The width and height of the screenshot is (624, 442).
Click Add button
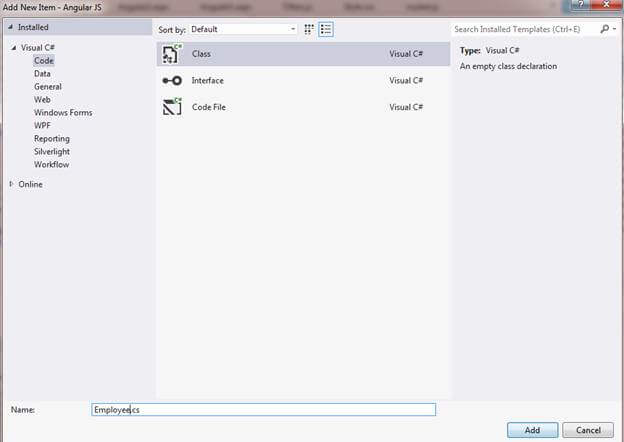532,430
